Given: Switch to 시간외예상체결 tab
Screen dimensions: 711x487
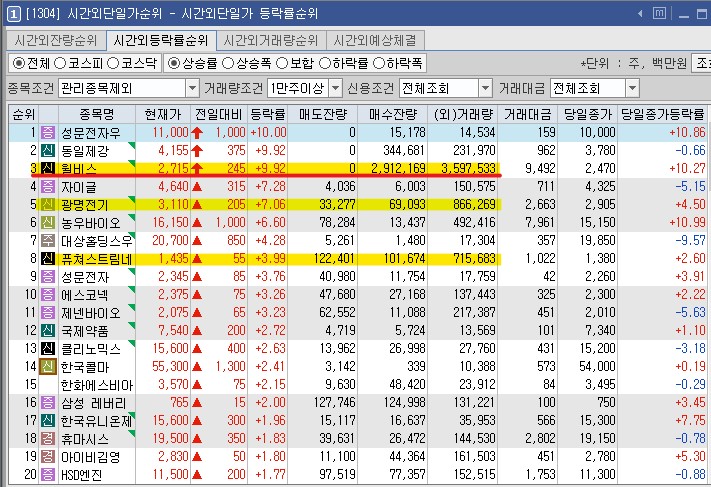Looking at the screenshot, I should (x=375, y=40).
